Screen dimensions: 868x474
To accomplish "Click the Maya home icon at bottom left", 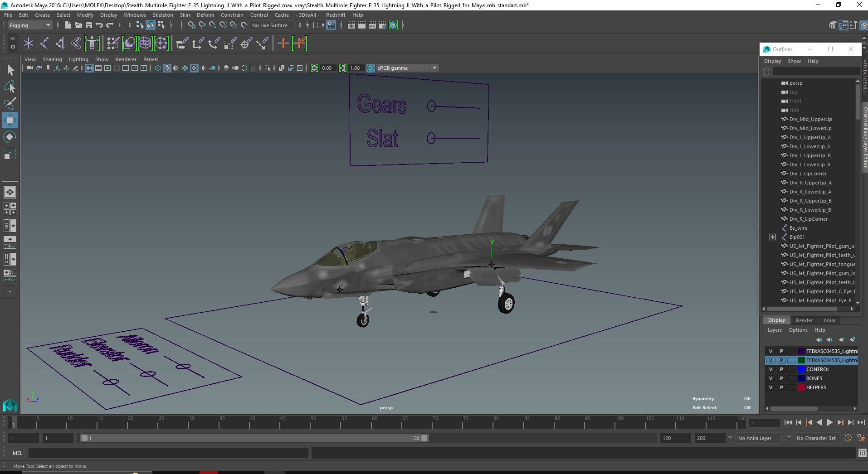I will [x=10, y=405].
